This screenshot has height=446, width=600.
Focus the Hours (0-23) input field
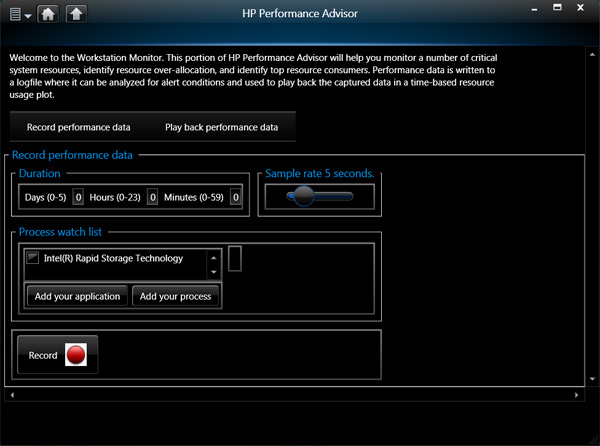(152, 197)
